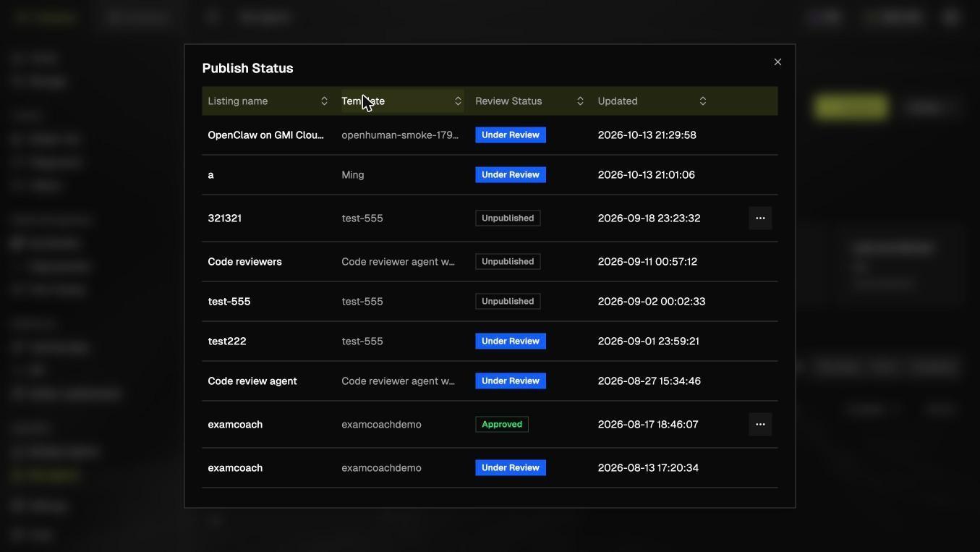The height and width of the screenshot is (552, 980).
Task: Click the openhuman-smoke template cell
Action: pyautogui.click(x=400, y=135)
